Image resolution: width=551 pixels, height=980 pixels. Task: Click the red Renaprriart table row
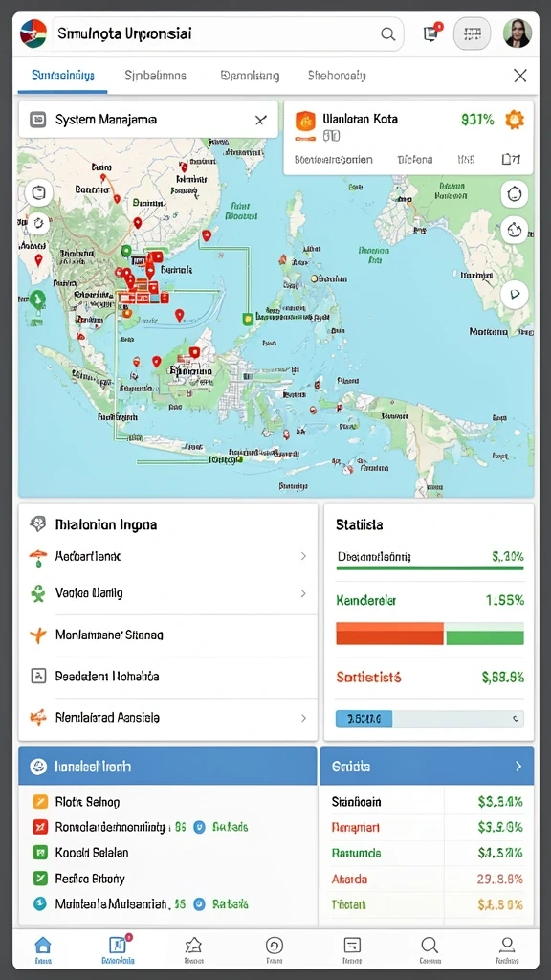pos(427,828)
